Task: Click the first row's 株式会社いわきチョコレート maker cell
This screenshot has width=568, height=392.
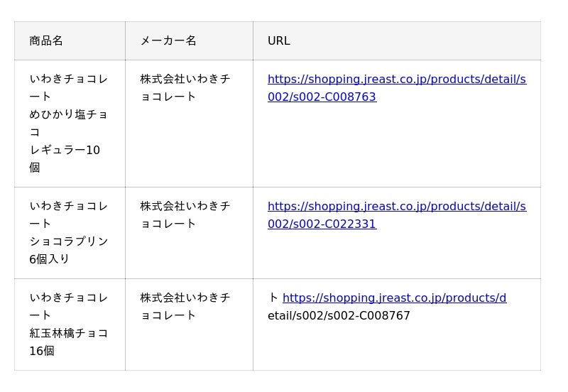Action: click(x=185, y=80)
